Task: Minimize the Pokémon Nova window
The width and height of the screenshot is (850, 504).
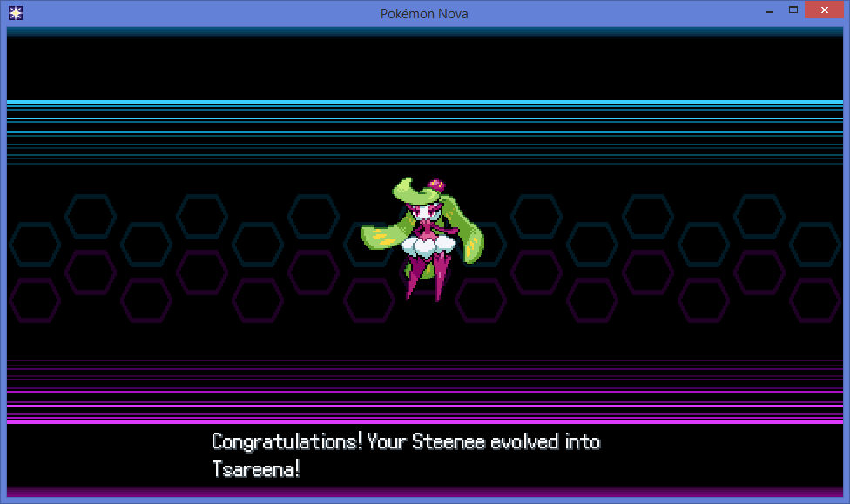Action: (769, 10)
